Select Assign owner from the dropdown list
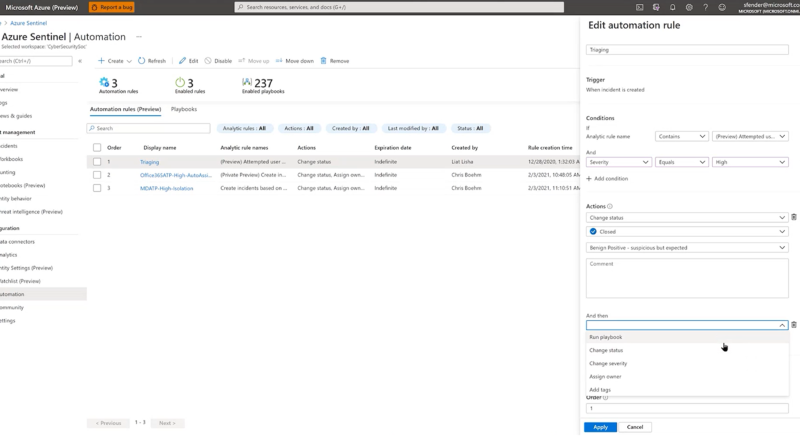This screenshot has width=800, height=445. point(687,377)
